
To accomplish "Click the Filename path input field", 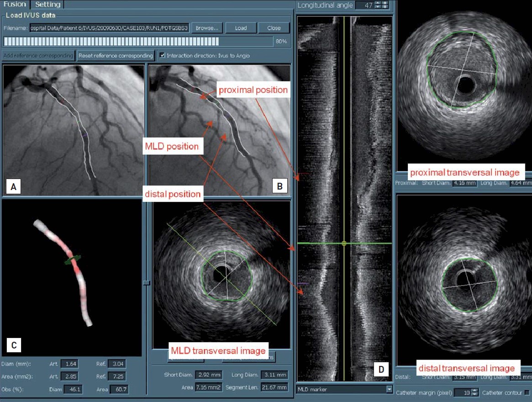I will (x=109, y=28).
